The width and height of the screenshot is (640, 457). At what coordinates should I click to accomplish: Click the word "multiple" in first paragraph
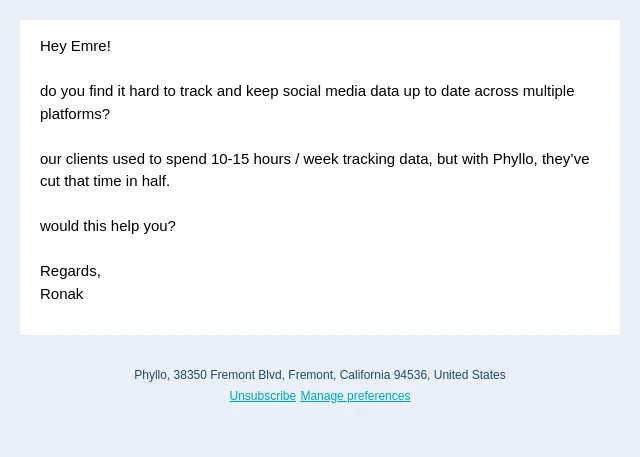point(548,91)
